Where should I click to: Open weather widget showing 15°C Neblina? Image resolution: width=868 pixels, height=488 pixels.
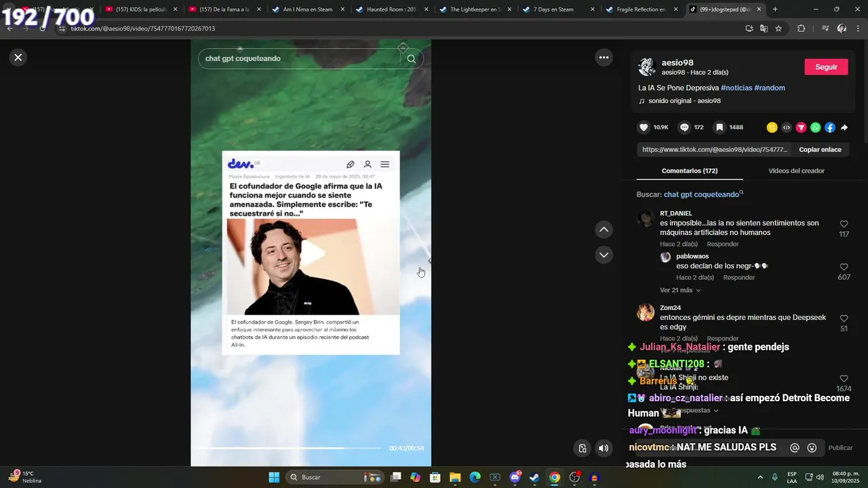coord(25,477)
